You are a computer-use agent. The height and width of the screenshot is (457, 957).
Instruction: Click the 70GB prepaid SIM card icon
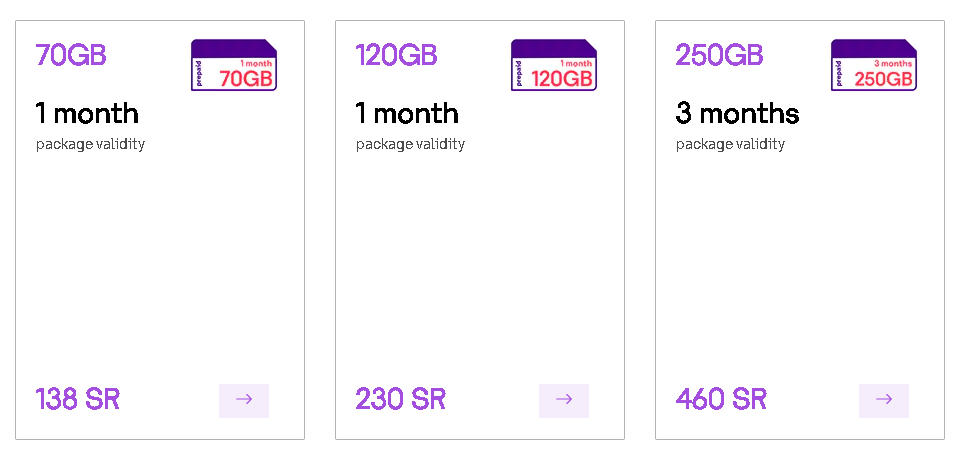pos(233,65)
